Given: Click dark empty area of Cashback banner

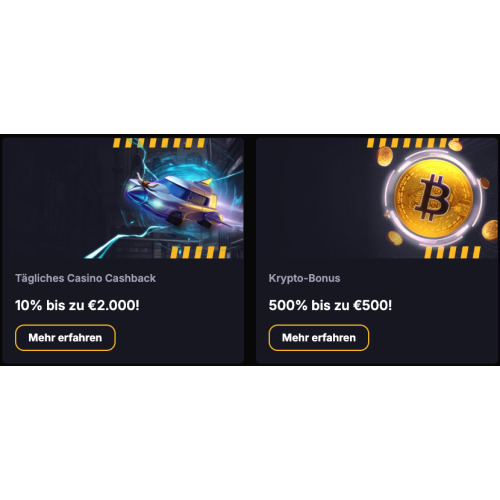Looking at the screenshot, I should [57, 198].
